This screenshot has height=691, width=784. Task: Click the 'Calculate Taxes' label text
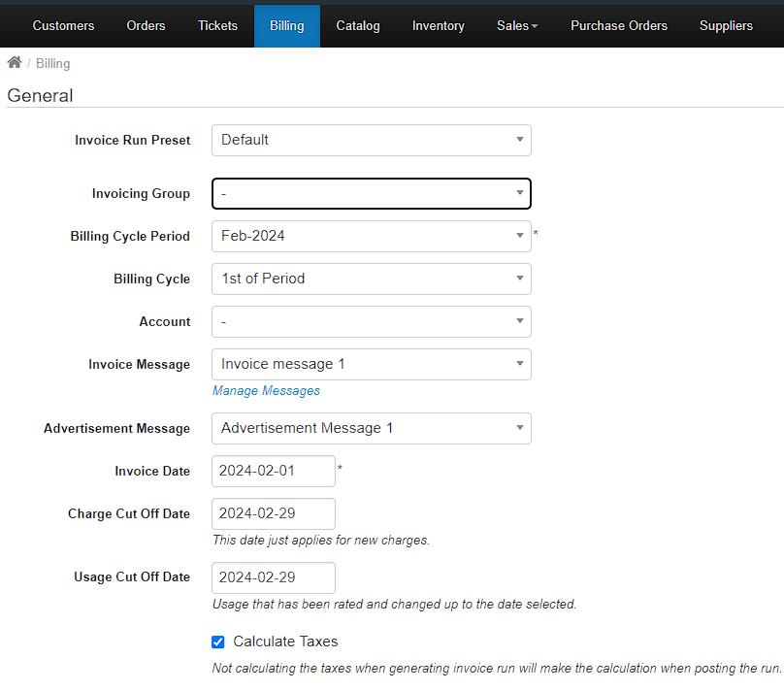click(285, 642)
